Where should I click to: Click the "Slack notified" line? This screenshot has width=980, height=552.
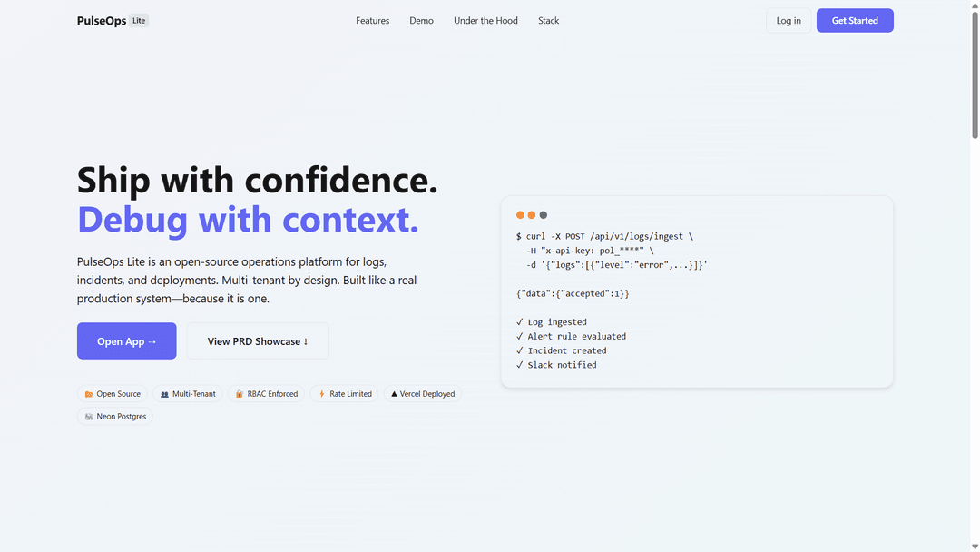556,365
